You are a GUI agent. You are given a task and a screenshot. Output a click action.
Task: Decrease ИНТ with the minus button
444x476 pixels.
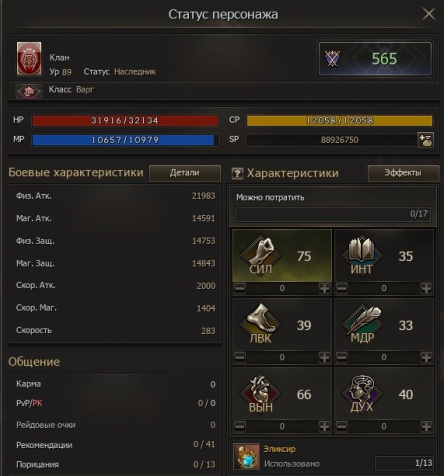pyautogui.click(x=341, y=288)
